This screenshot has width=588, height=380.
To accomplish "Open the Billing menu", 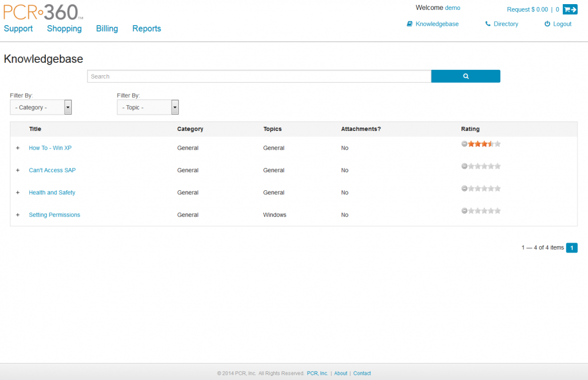I will click(107, 29).
